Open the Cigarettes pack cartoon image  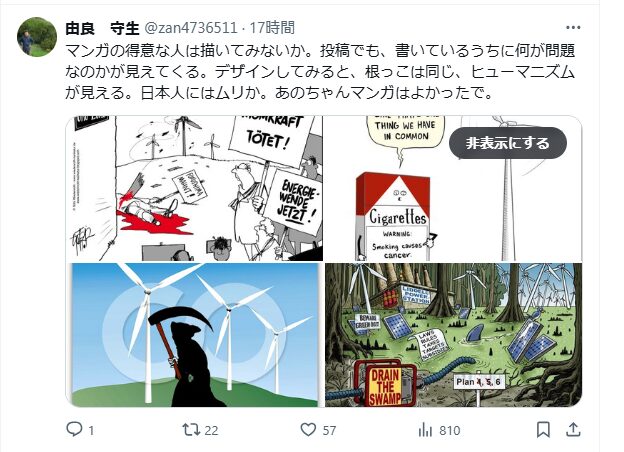[x=454, y=188]
